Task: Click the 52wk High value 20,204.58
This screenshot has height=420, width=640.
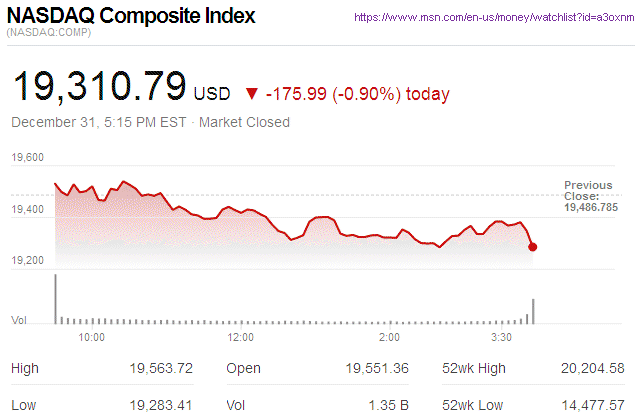Action: 593,369
